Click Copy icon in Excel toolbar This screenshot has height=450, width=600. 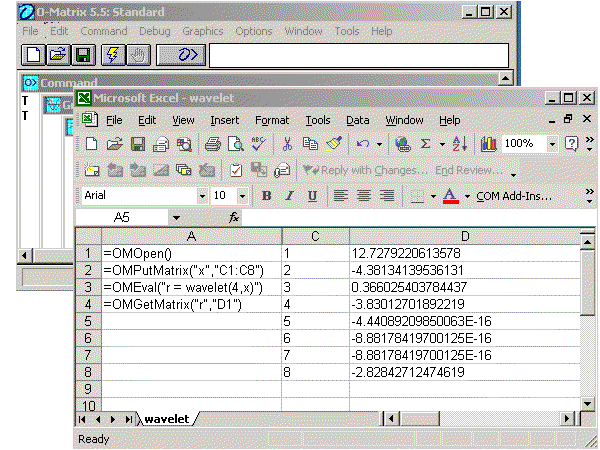(x=310, y=145)
